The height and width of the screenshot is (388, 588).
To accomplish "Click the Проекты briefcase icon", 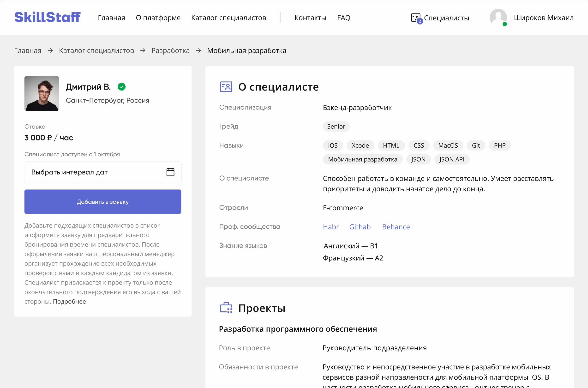I will 226,308.
